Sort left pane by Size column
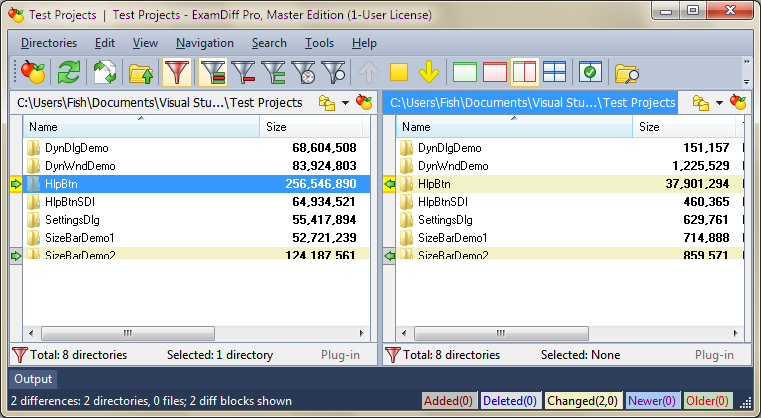Image resolution: width=761 pixels, height=418 pixels. pyautogui.click(x=311, y=127)
